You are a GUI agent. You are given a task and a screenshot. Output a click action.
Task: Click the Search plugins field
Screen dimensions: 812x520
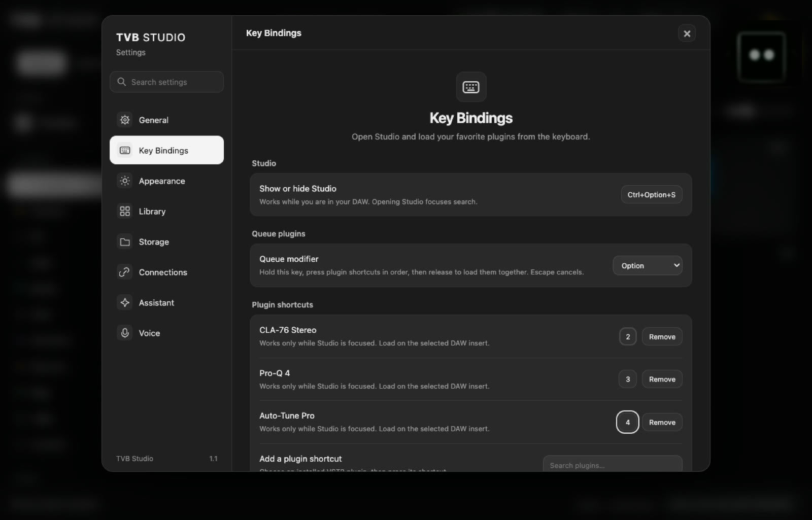pos(613,464)
